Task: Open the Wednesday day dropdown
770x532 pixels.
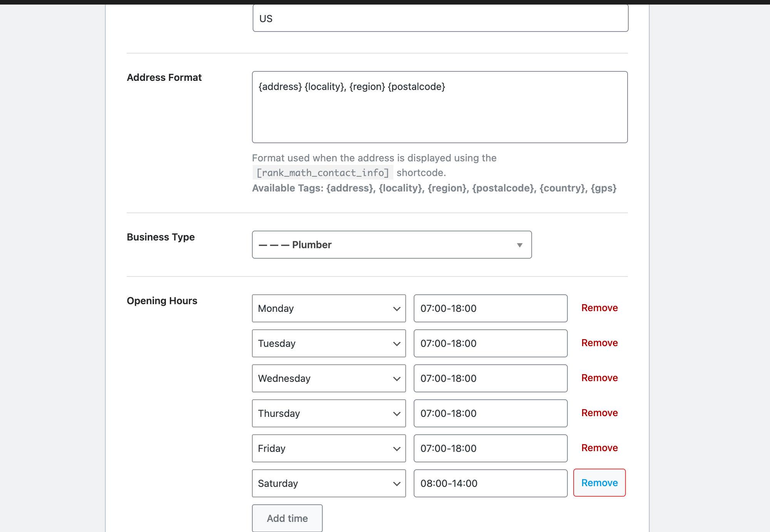Action: [x=329, y=378]
